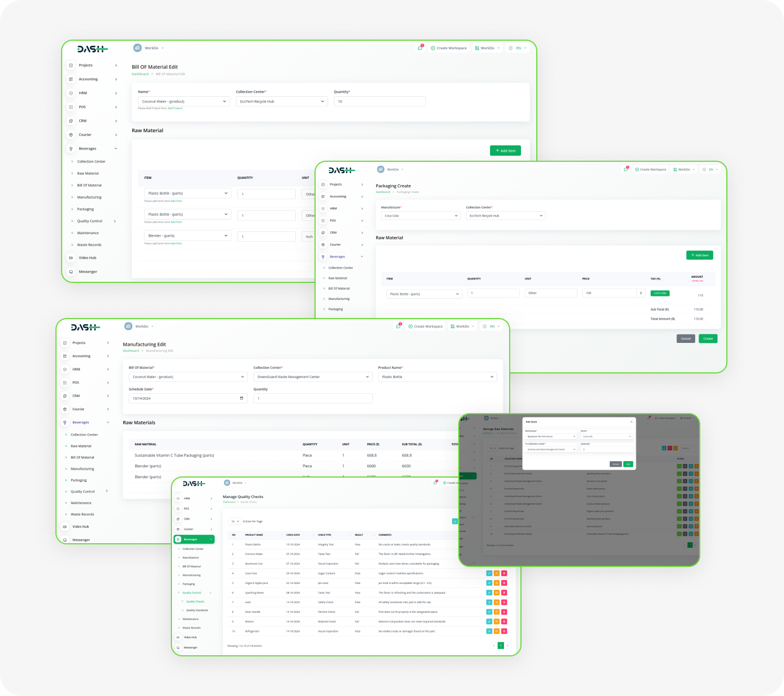This screenshot has height=696, width=784.
Task: Open Collection Center dropdown in Packaging Create window
Action: point(505,216)
